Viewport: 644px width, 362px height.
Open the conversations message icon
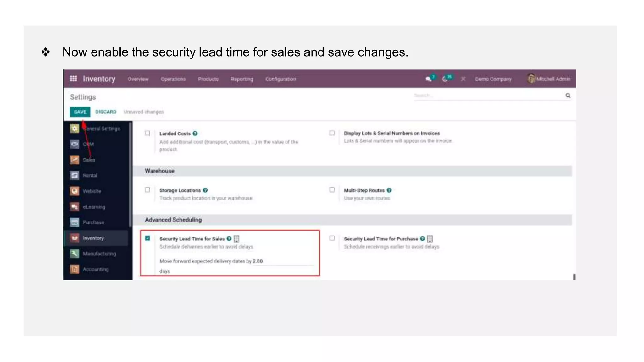click(x=428, y=79)
